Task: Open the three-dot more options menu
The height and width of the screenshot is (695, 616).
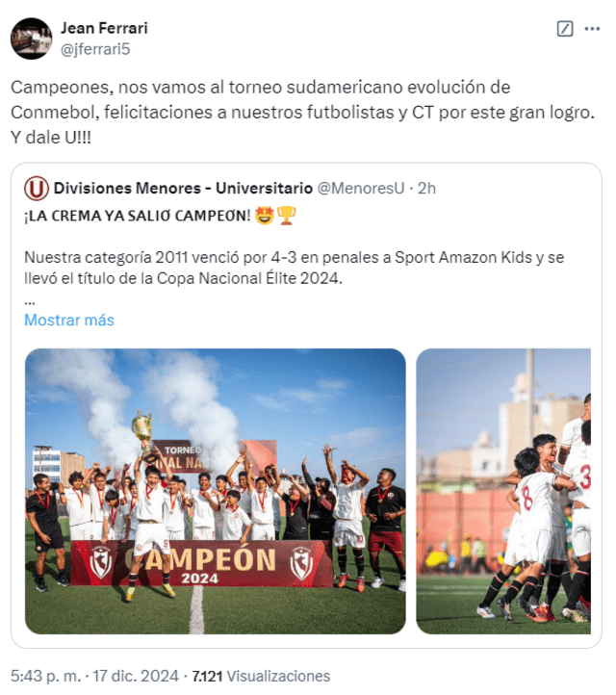Action: pyautogui.click(x=592, y=29)
